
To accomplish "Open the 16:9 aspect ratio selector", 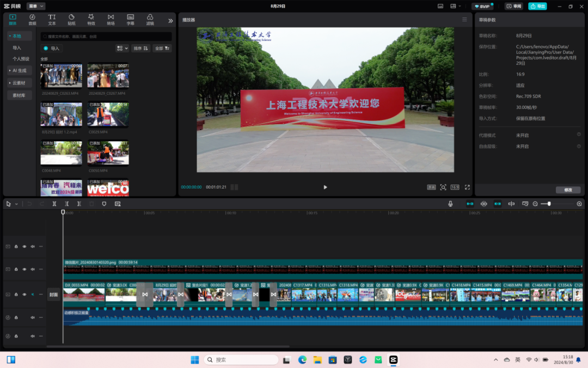I will (x=455, y=187).
